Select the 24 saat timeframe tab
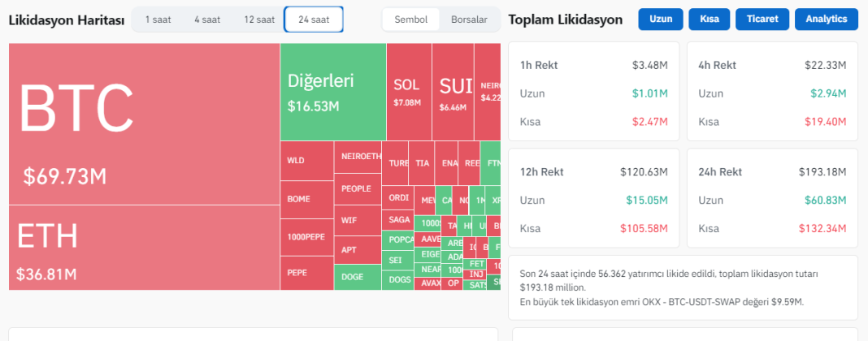The height and width of the screenshot is (341, 868). point(313,19)
